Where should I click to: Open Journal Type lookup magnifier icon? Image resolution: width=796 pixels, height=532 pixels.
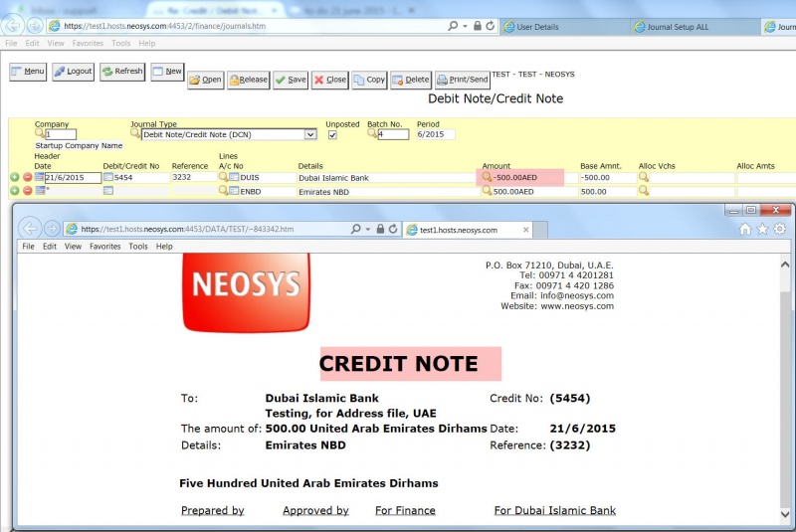click(135, 133)
